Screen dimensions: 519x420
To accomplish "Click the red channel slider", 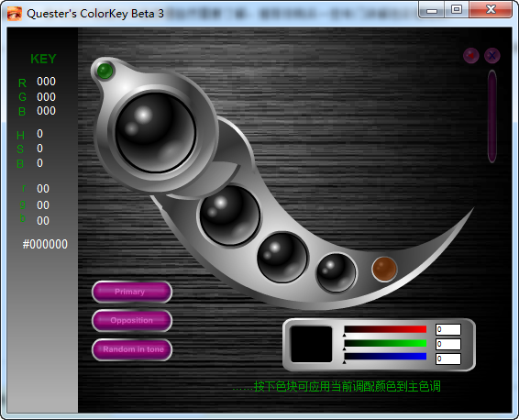I will point(385,329).
